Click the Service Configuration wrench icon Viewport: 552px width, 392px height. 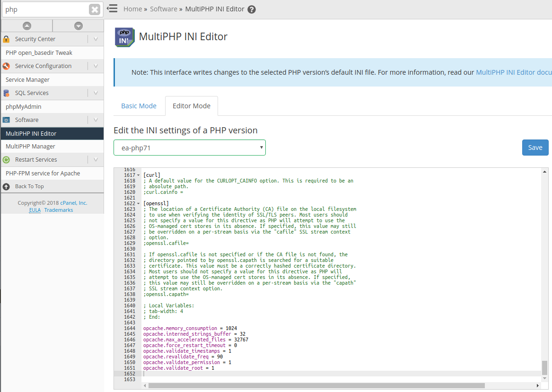click(6, 66)
